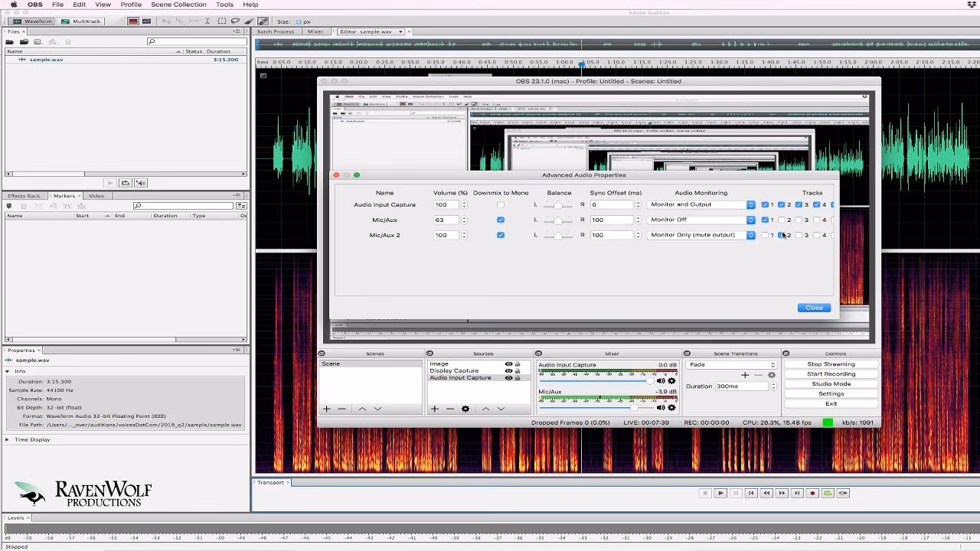The image size is (980, 551).
Task: Switch Audition to Waveform view
Action: click(x=33, y=21)
